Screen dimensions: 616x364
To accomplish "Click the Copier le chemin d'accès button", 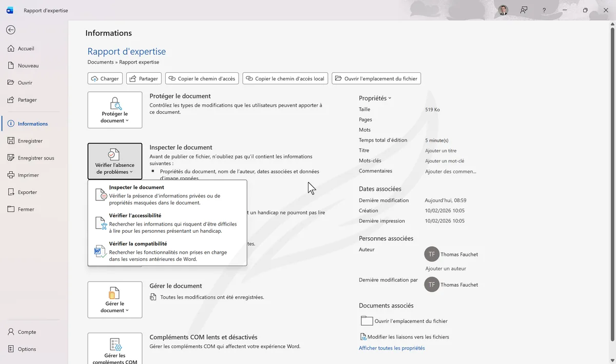I will click(201, 78).
